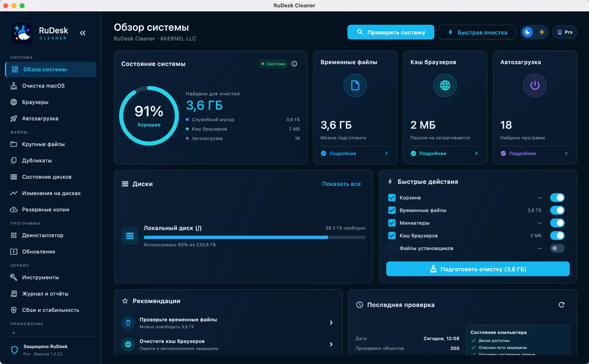This screenshot has height=364, width=589.
Task: Click the Disks panel header icon
Action: pyautogui.click(x=125, y=184)
